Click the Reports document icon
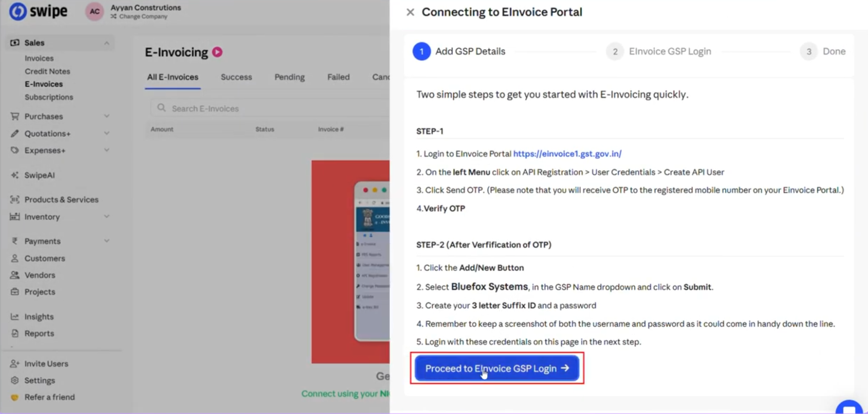The image size is (868, 414). pos(15,333)
